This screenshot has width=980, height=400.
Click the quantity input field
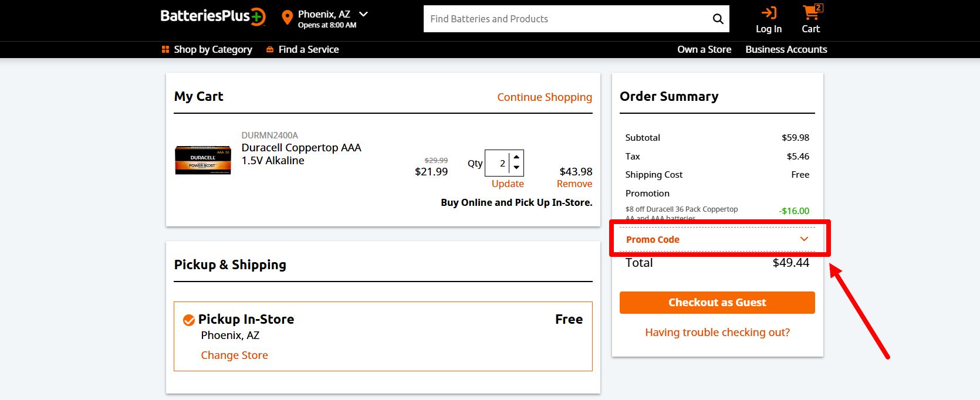click(499, 163)
